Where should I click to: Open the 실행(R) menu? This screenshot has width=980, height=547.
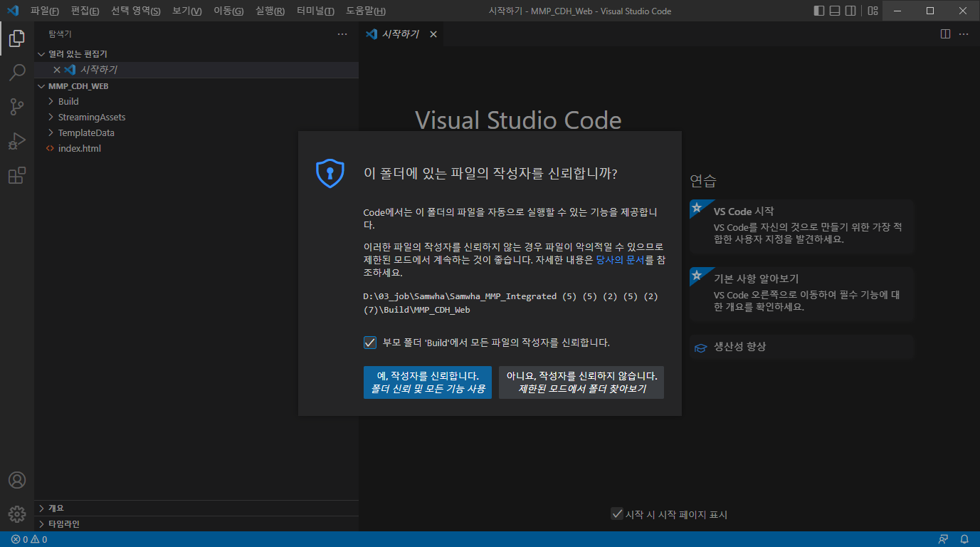click(x=270, y=11)
